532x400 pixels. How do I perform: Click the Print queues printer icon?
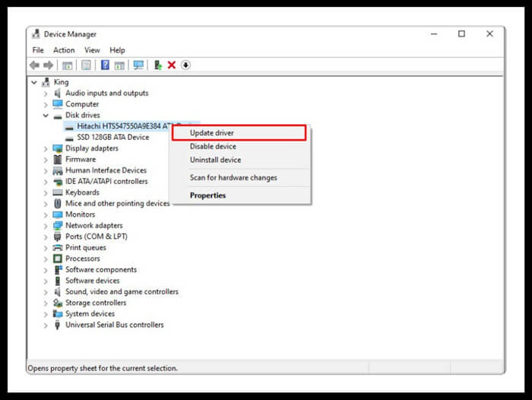[58, 248]
